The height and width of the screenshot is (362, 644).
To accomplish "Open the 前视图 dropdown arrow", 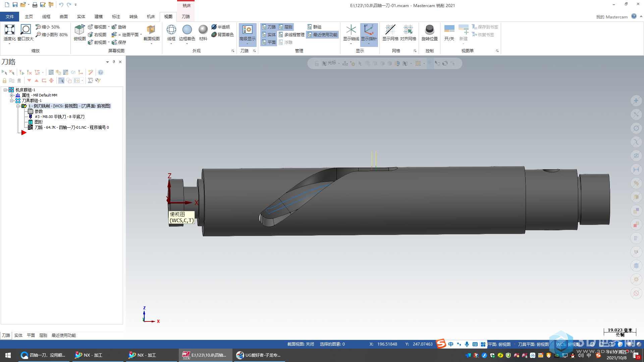I will (x=109, y=42).
